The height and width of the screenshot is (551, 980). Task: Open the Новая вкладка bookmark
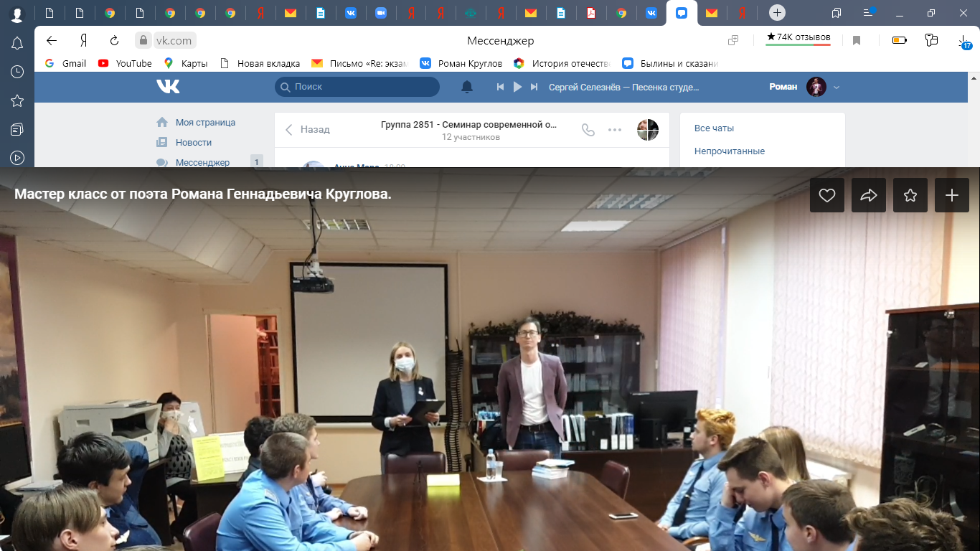260,63
